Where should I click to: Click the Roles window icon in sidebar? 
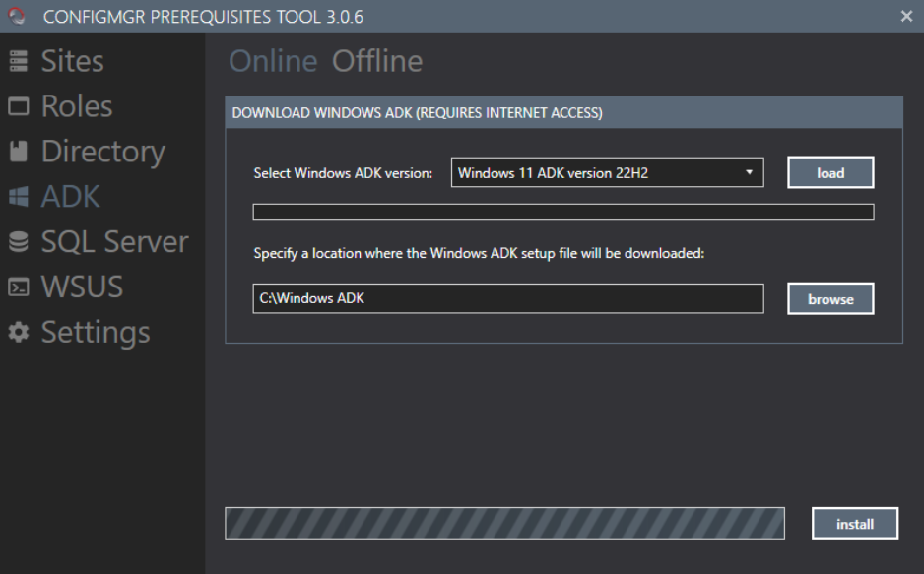(x=19, y=106)
